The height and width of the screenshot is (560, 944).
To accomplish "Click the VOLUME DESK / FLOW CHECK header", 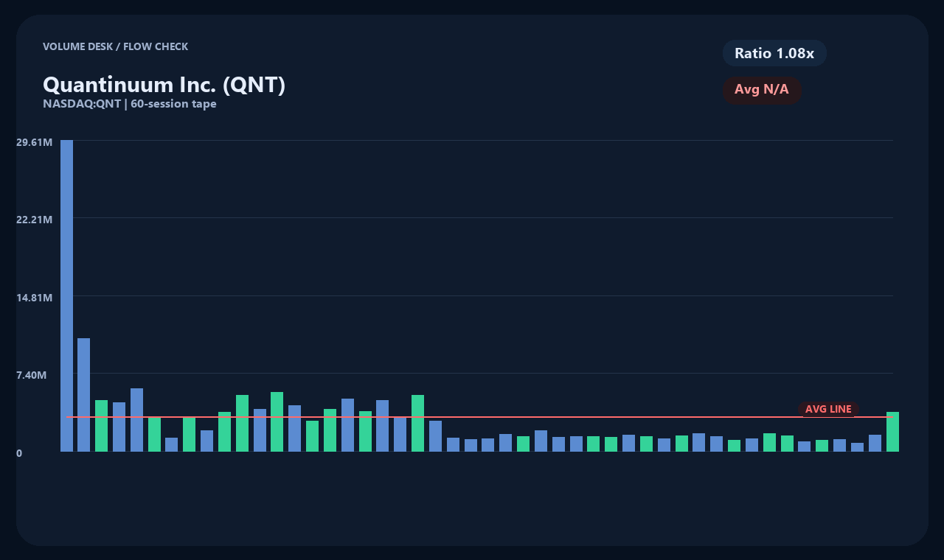I will 116,46.
